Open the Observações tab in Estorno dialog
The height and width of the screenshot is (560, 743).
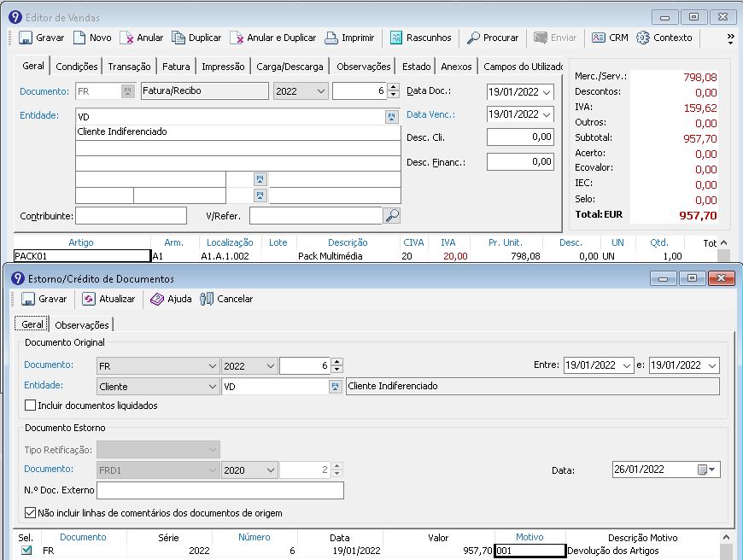82,324
